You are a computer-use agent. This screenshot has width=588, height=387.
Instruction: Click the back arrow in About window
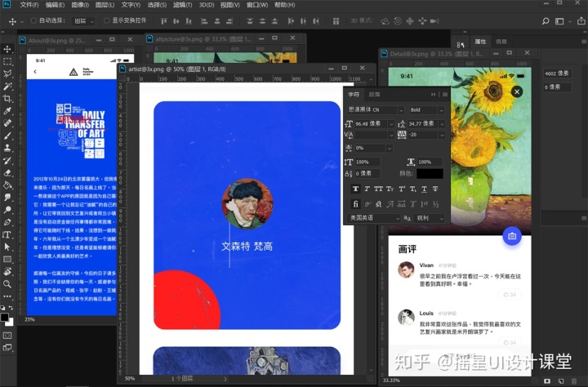(35, 72)
